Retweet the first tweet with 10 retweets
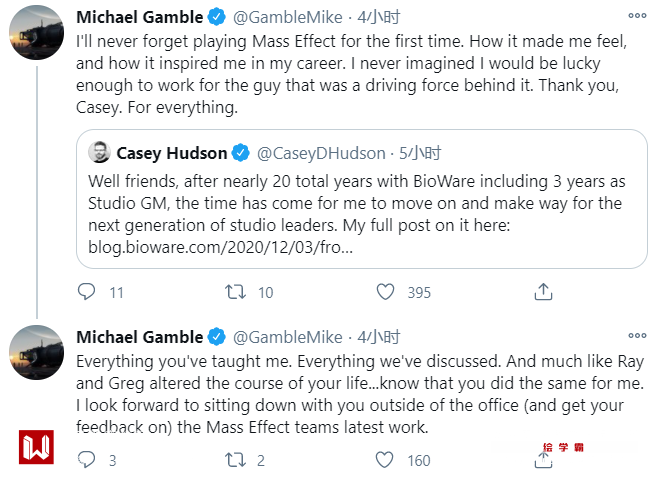 (x=237, y=292)
